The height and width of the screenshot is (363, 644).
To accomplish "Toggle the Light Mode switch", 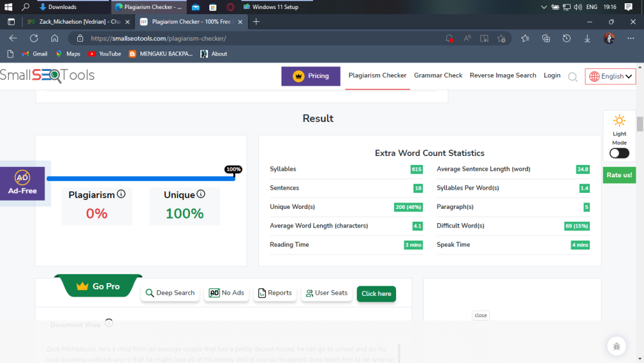I will 620,153.
